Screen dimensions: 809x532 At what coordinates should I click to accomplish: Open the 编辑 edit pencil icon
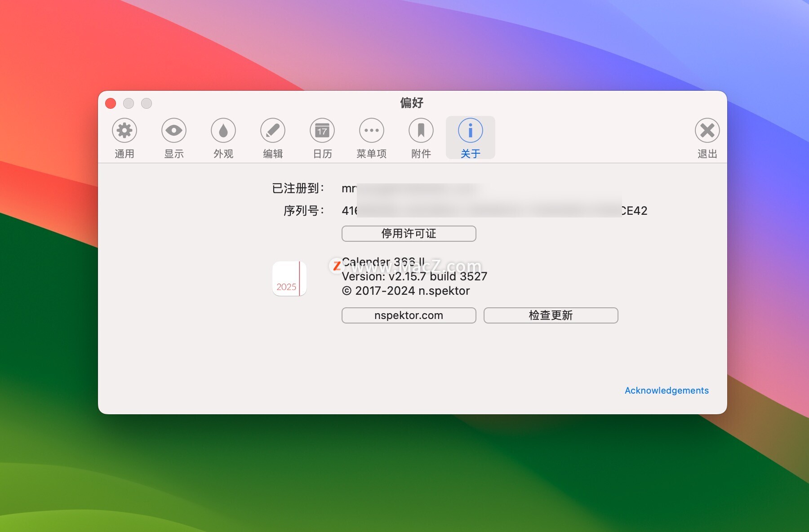(x=273, y=131)
